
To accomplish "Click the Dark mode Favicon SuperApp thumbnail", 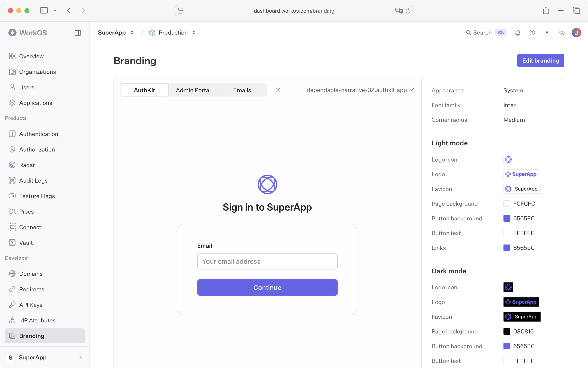I will (x=522, y=317).
